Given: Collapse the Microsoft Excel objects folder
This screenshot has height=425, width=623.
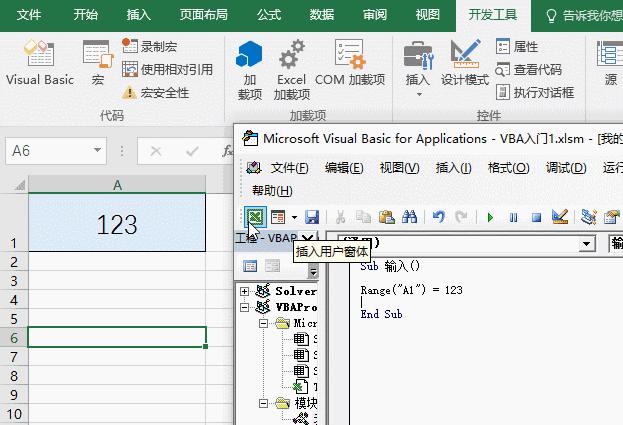Looking at the screenshot, I should click(x=263, y=324).
